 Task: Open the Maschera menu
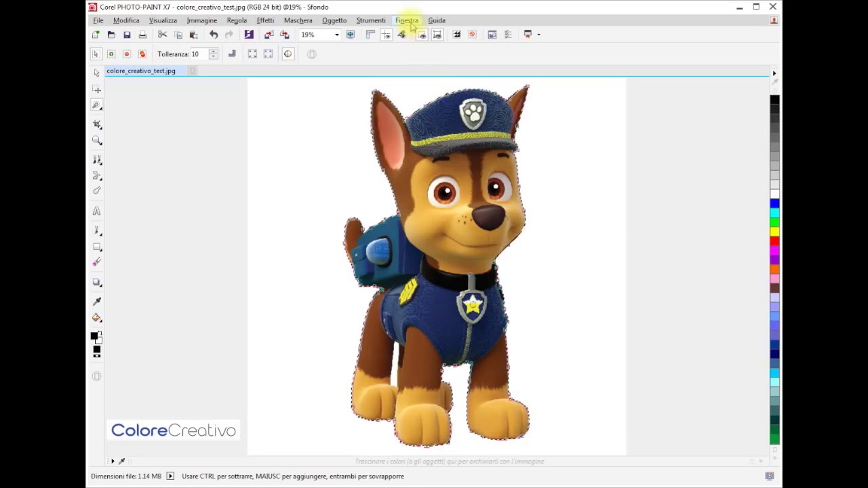click(298, 20)
